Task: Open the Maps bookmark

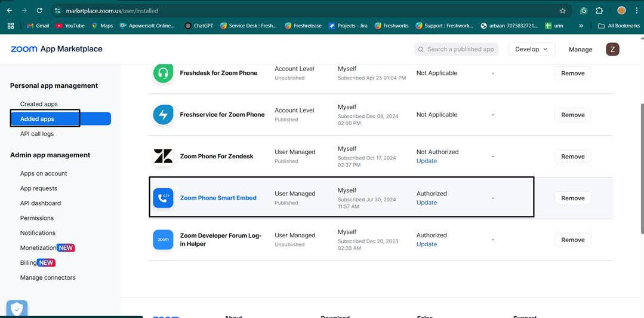Action: point(102,26)
